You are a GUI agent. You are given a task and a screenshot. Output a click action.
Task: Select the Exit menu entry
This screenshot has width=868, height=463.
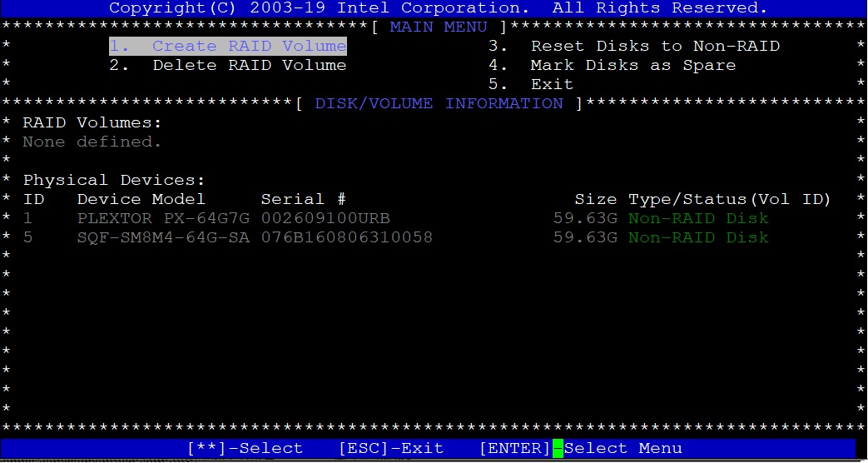tap(531, 84)
